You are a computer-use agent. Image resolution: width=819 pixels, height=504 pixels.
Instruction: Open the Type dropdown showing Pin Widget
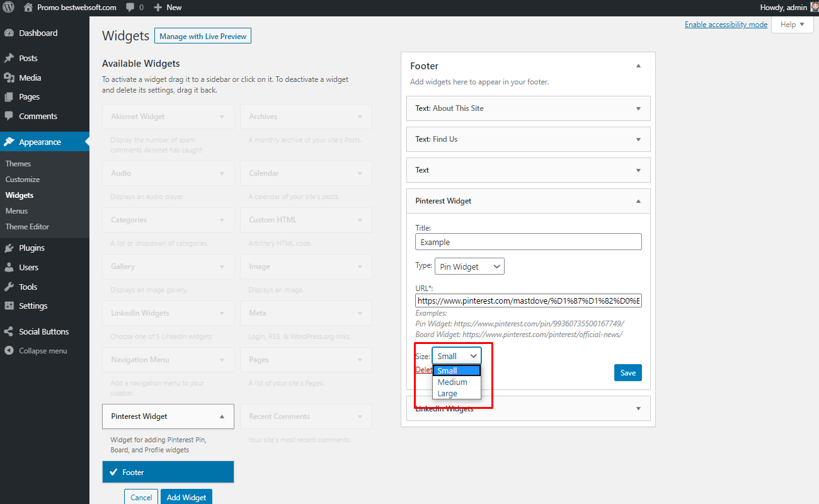click(469, 266)
